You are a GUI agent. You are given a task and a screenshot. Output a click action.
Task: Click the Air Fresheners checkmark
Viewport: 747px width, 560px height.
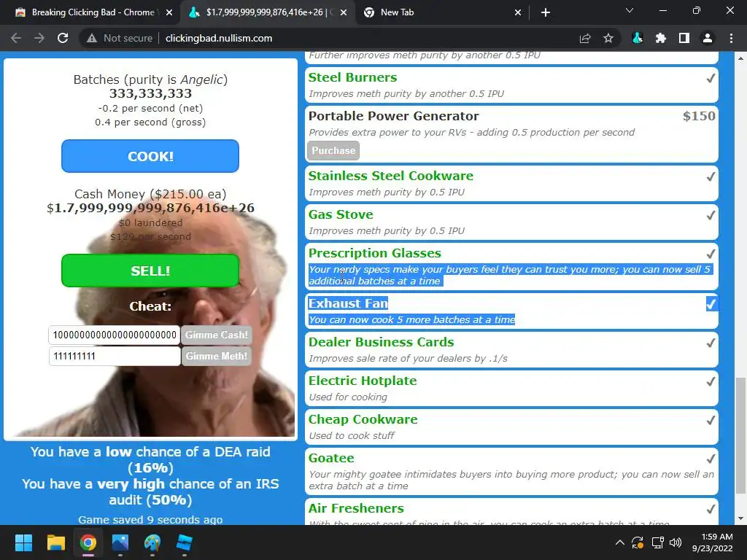click(711, 508)
